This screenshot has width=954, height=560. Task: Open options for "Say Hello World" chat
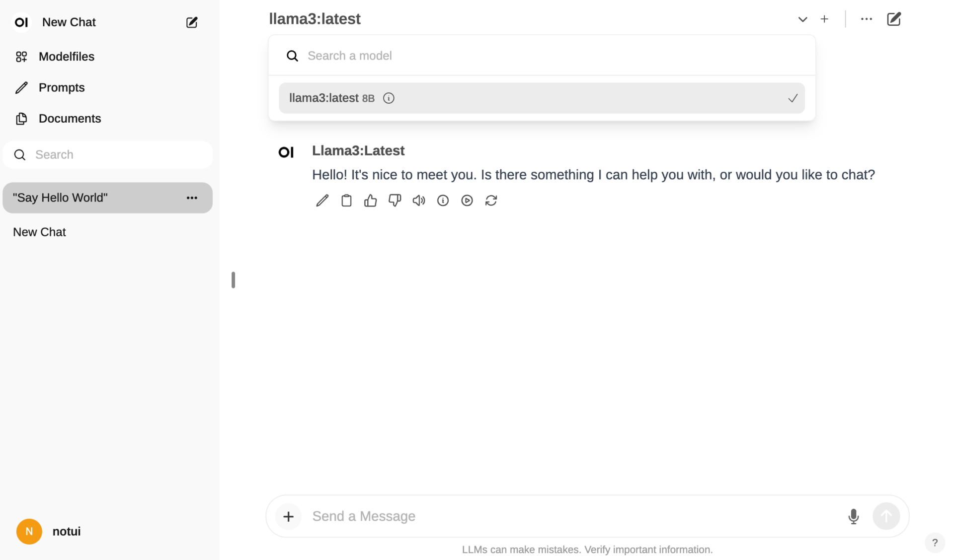(x=192, y=198)
